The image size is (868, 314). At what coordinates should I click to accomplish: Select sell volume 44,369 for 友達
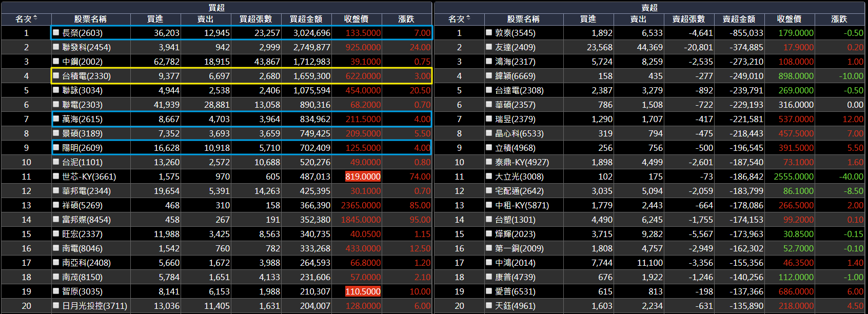pos(650,47)
